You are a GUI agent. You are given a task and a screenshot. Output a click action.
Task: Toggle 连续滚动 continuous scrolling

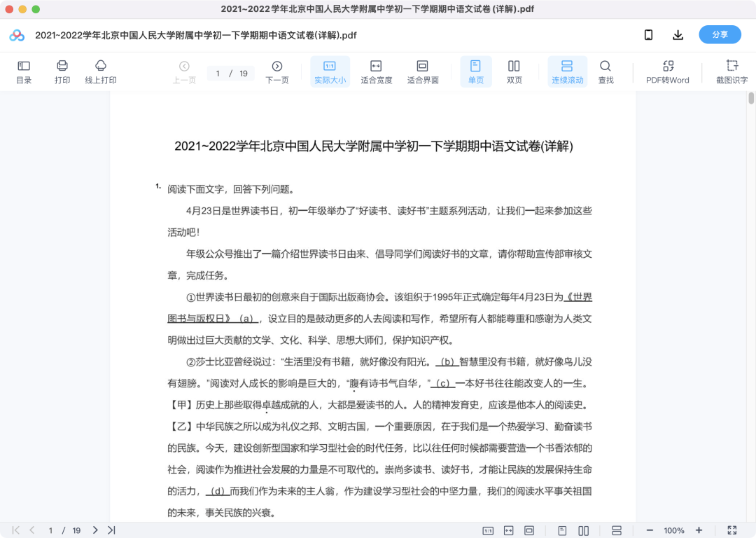[x=568, y=72]
